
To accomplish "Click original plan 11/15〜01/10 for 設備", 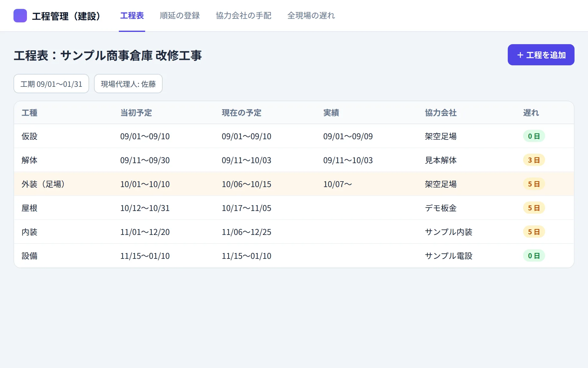I will pyautogui.click(x=145, y=256).
